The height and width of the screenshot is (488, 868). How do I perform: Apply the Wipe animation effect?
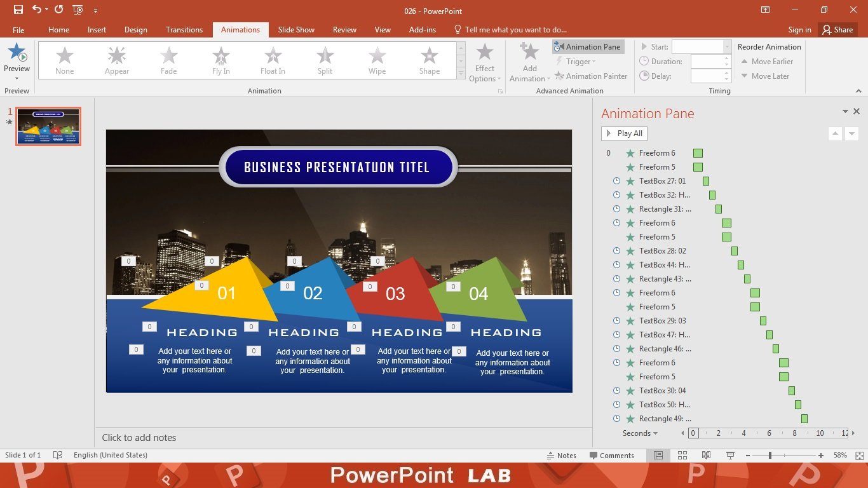click(377, 61)
